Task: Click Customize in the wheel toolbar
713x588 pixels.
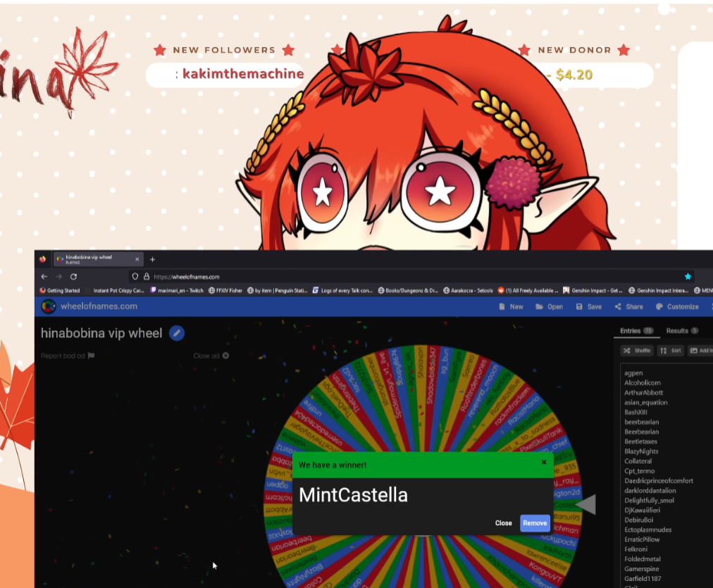Action: (x=677, y=307)
